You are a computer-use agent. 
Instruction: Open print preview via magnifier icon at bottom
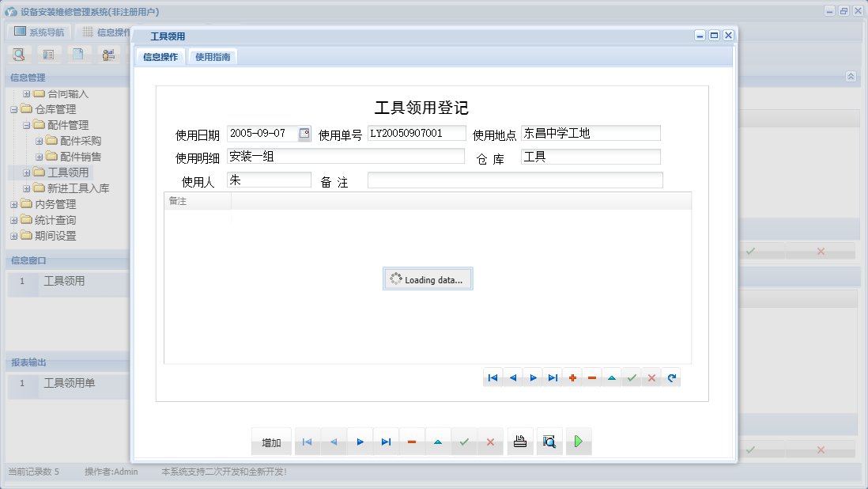[549, 442]
